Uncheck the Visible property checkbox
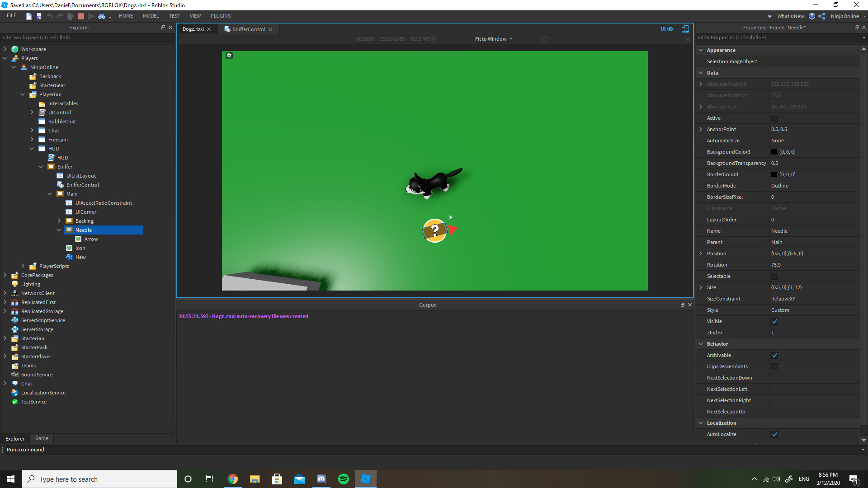Viewport: 868px width, 488px height. [775, 321]
